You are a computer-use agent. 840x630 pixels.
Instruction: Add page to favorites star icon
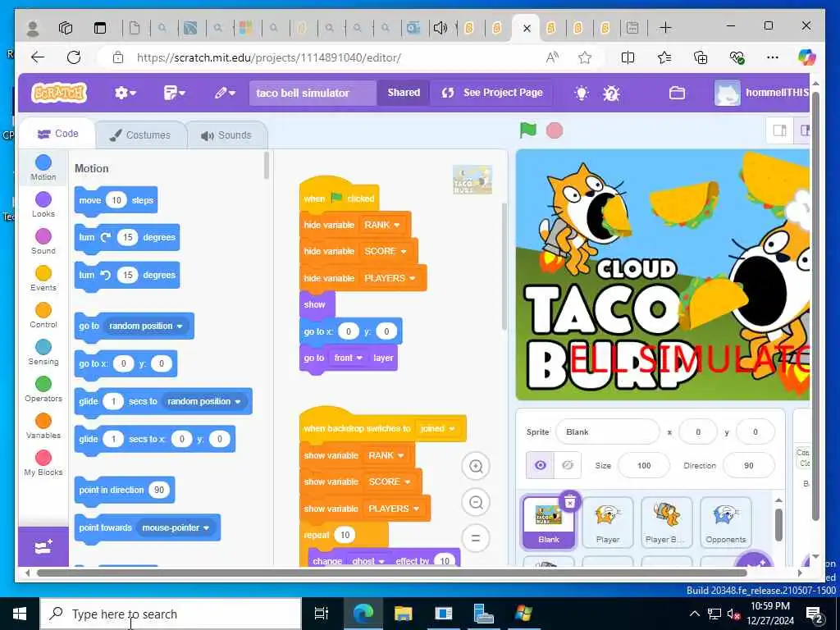[584, 57]
